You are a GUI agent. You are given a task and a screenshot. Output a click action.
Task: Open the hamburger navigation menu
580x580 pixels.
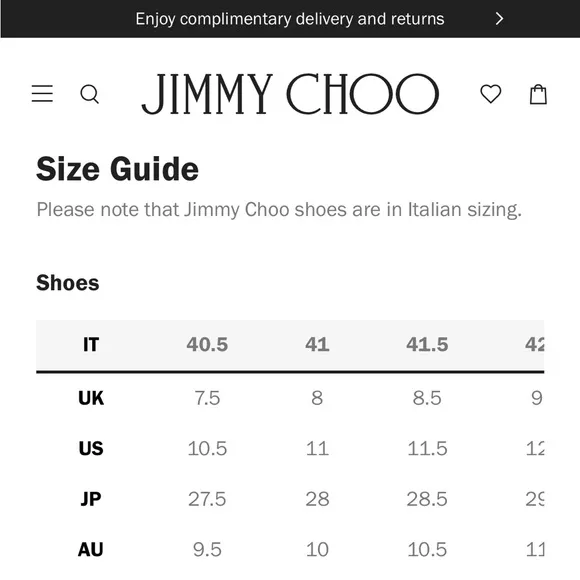click(x=42, y=93)
